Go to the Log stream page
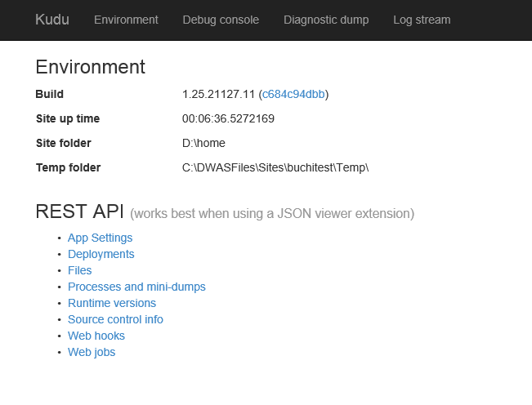Screen dimensions: 532x405 pos(422,20)
